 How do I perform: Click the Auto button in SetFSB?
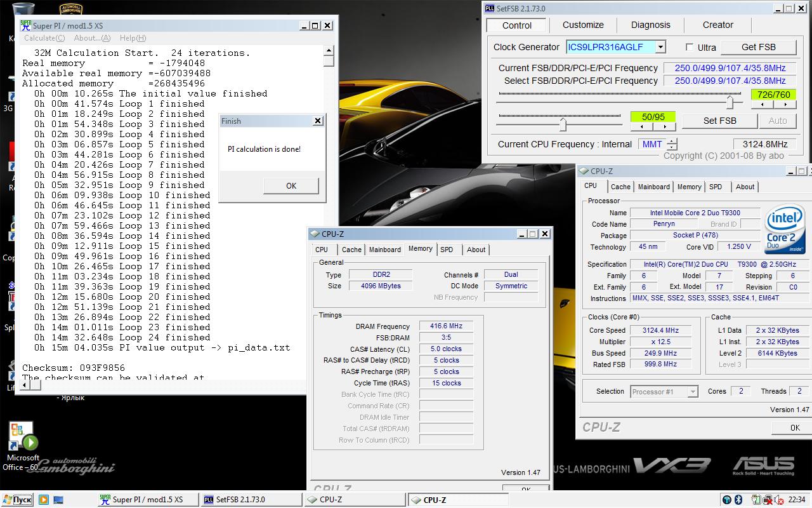777,121
